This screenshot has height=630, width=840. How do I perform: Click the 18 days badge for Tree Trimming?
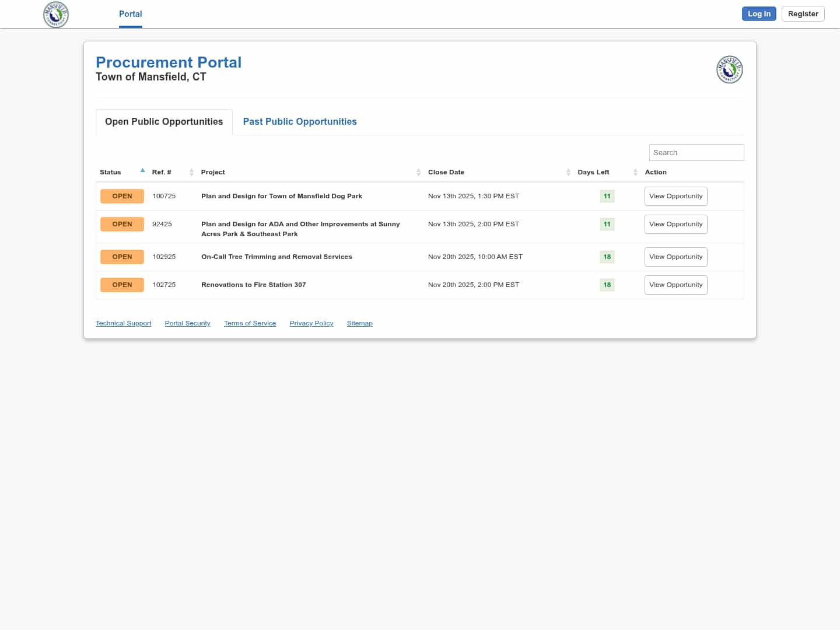point(607,257)
